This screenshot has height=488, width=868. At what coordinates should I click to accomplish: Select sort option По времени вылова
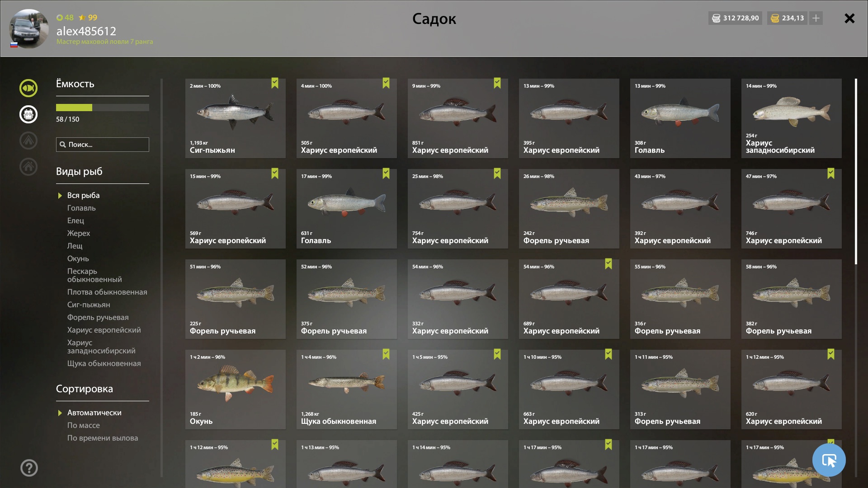(103, 438)
